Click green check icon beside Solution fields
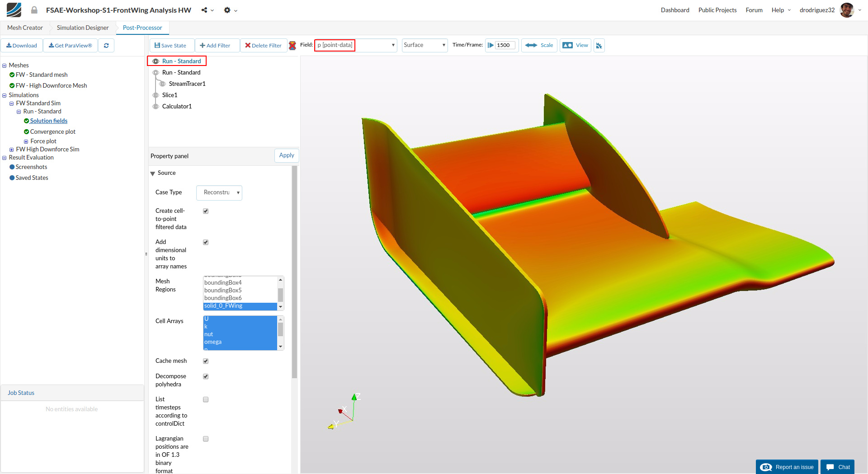 pos(26,121)
